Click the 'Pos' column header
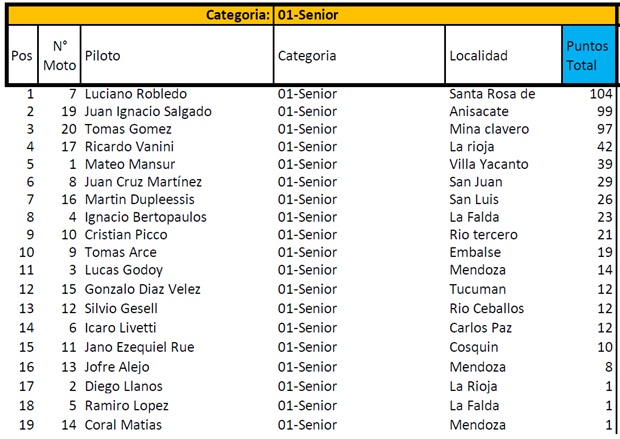 [22, 56]
